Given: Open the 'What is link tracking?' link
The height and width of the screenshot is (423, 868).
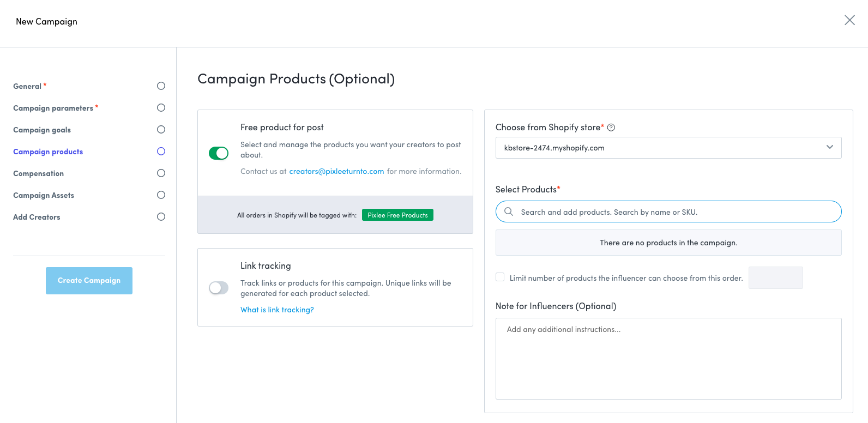Looking at the screenshot, I should [x=277, y=310].
